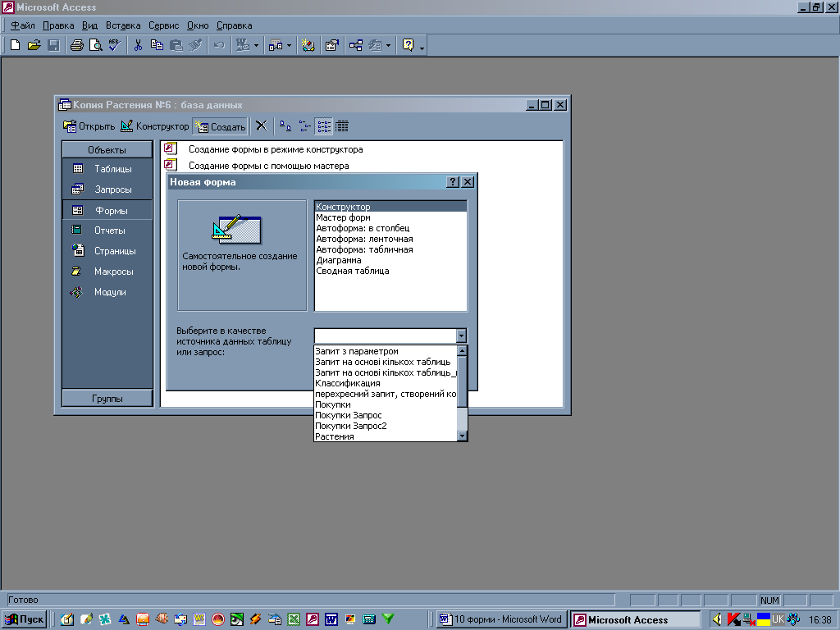840x630 pixels.
Task: Switch to Large Icons view in database window
Action: 285,126
